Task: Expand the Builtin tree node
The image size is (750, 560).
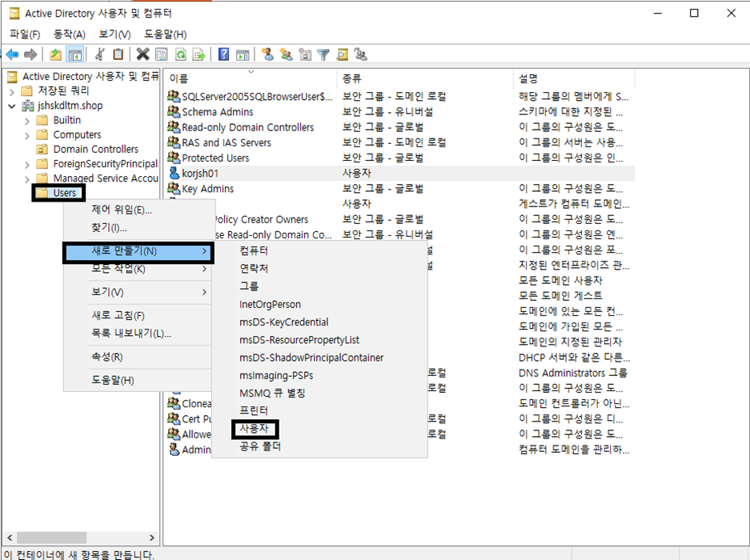Action: (27, 121)
